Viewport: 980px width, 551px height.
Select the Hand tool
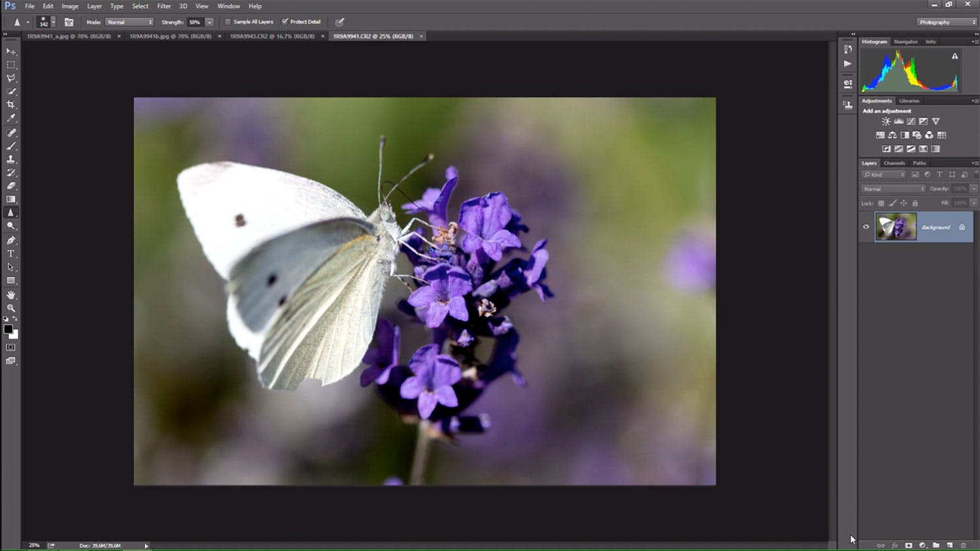tap(11, 295)
